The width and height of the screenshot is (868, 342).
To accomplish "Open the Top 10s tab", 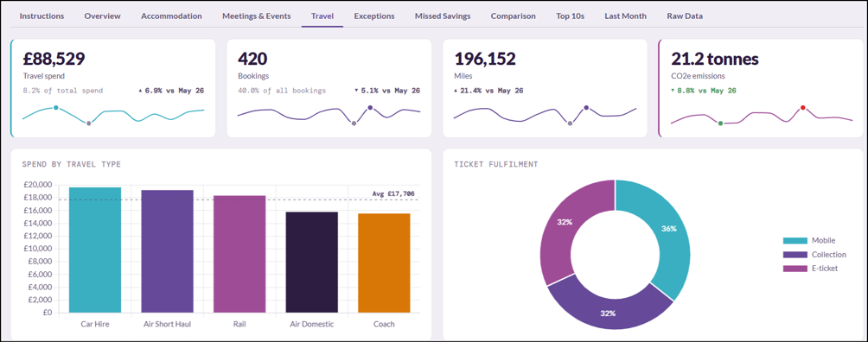I will pos(571,16).
